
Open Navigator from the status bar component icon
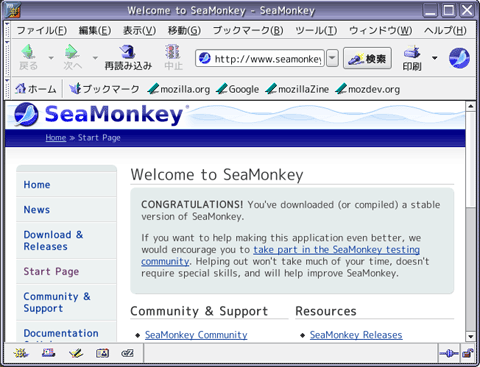21,353
